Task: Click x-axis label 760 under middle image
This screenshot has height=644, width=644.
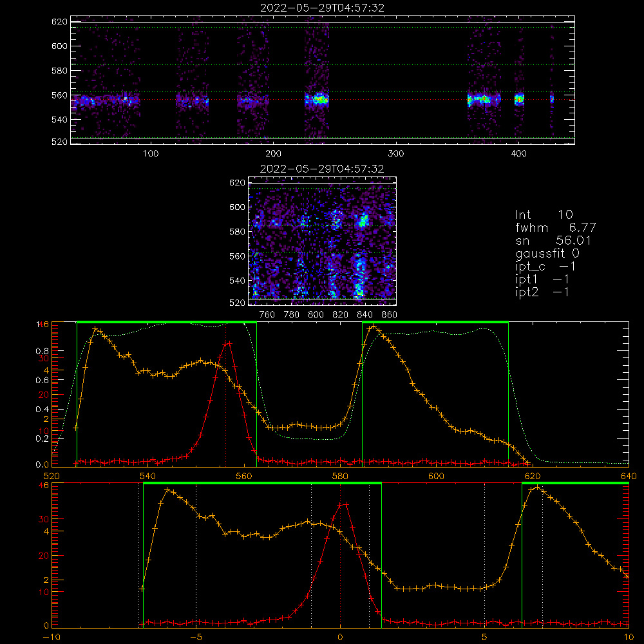Action: coord(267,315)
